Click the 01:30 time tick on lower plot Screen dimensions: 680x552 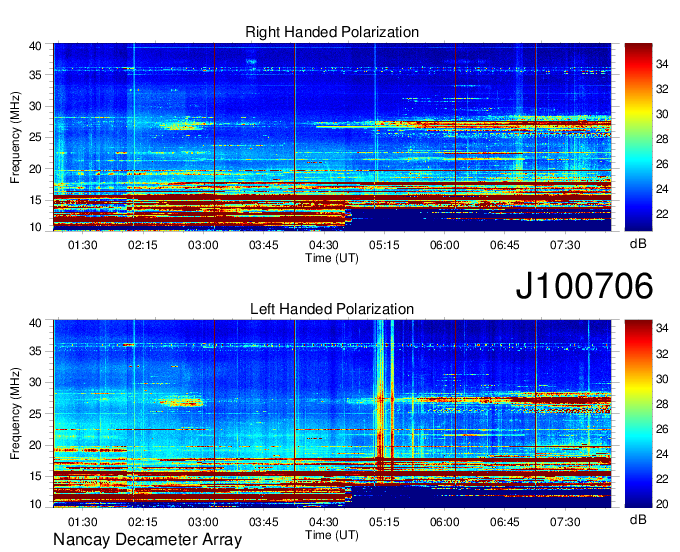pyautogui.click(x=82, y=522)
